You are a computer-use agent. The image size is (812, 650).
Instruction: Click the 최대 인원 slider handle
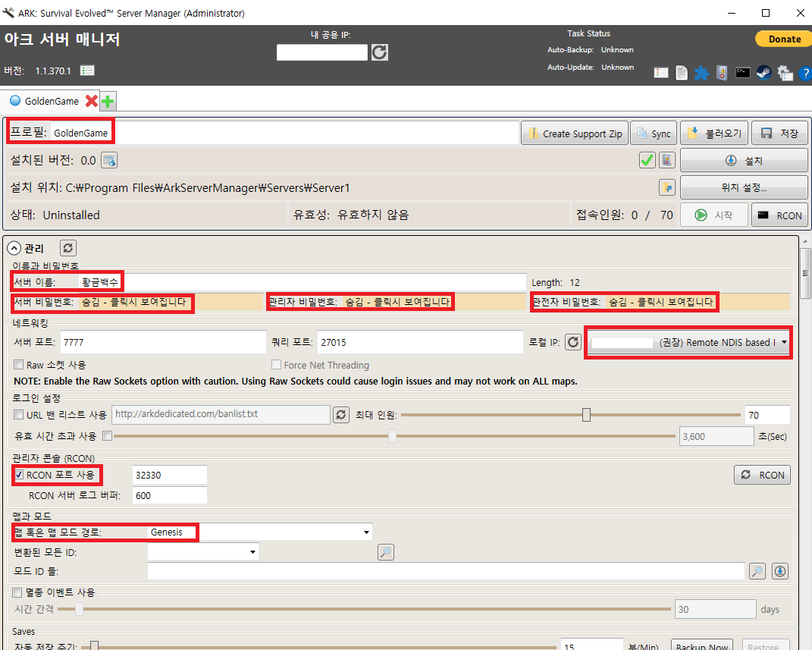pyautogui.click(x=586, y=415)
